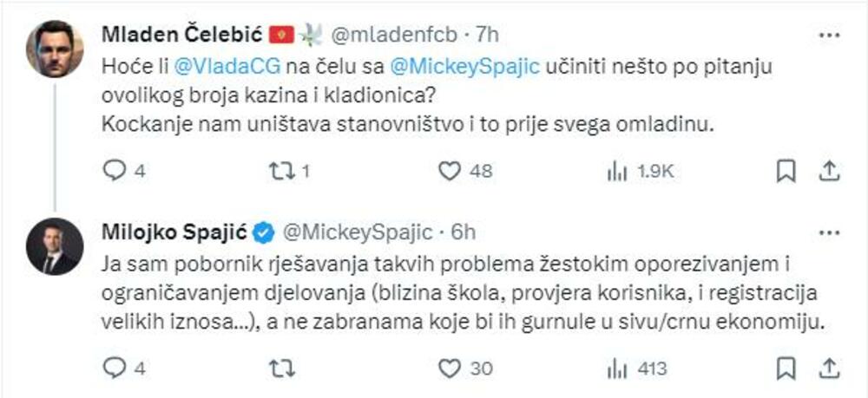Open Mladen Čelebić's profile picture
Screen dimensions: 868x398
[55, 49]
